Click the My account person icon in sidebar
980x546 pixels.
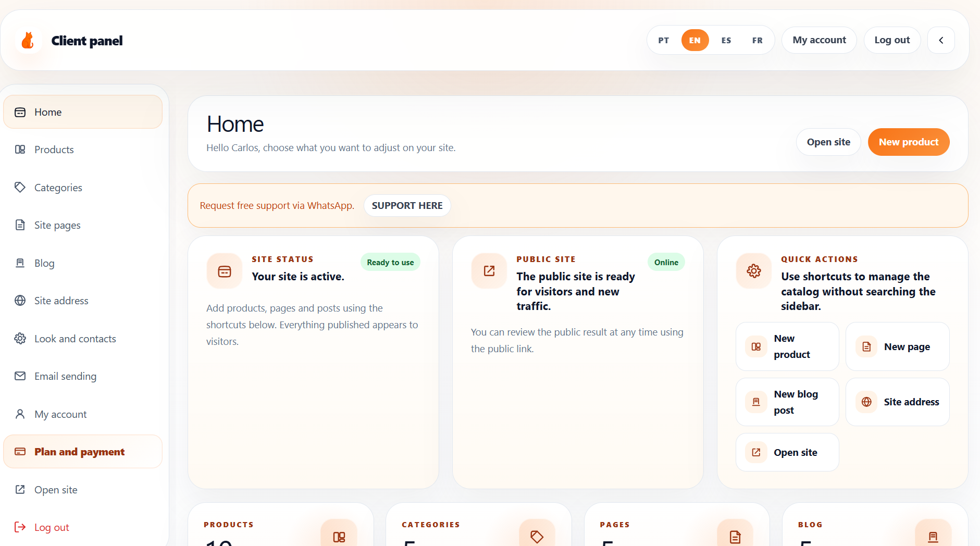point(20,414)
